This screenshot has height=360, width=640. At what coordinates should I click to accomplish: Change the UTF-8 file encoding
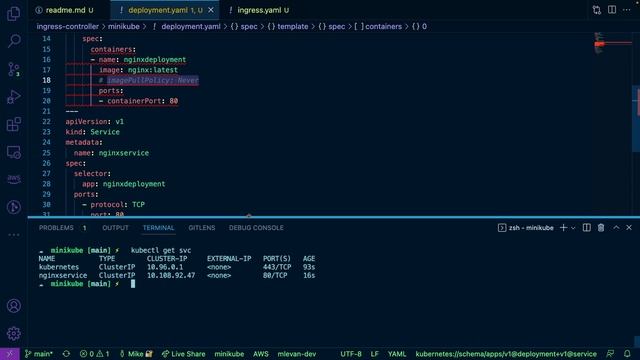pos(351,354)
